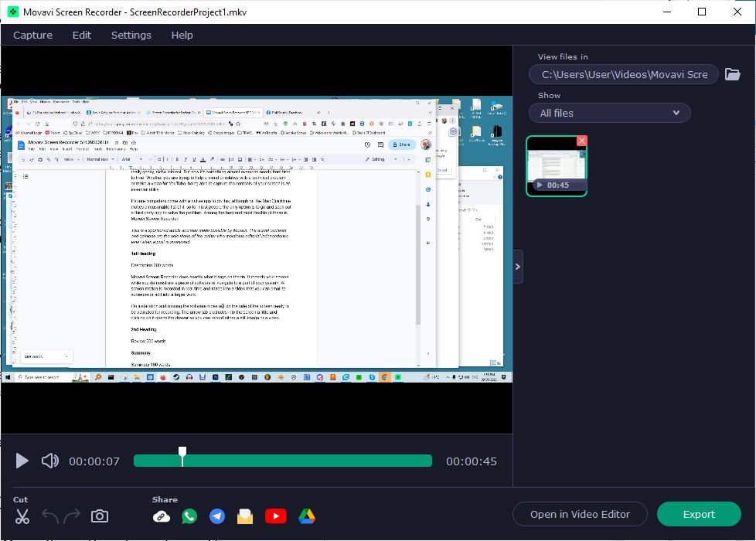Viewport: 756px width, 541px height.
Task: Select the Cut scissors tool
Action: point(22,515)
